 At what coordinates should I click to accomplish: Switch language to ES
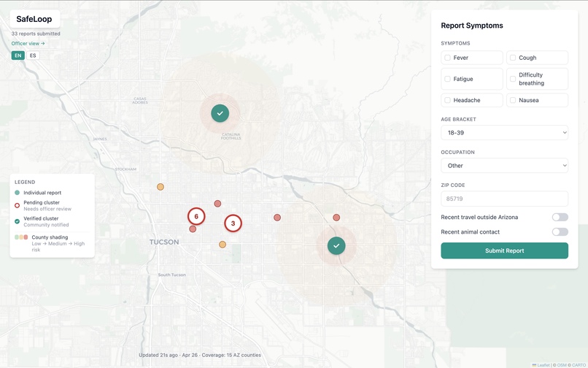pos(33,55)
